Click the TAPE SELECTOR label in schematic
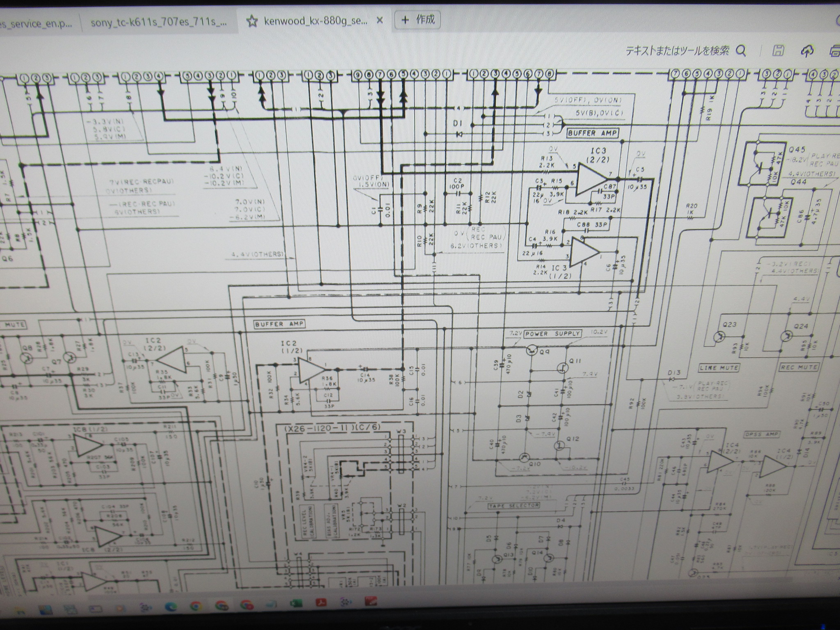The width and height of the screenshot is (840, 630). coord(513,505)
